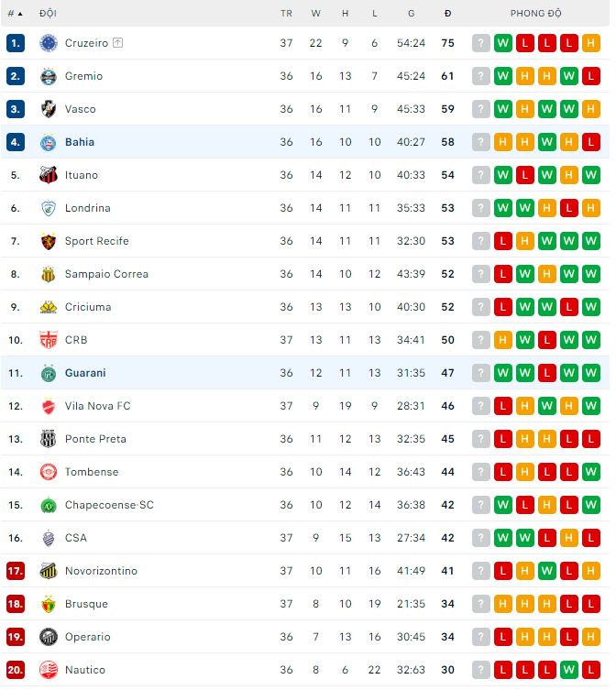Screen dimensions: 616x690
Task: Click the Nautico club crest
Action: point(49,670)
